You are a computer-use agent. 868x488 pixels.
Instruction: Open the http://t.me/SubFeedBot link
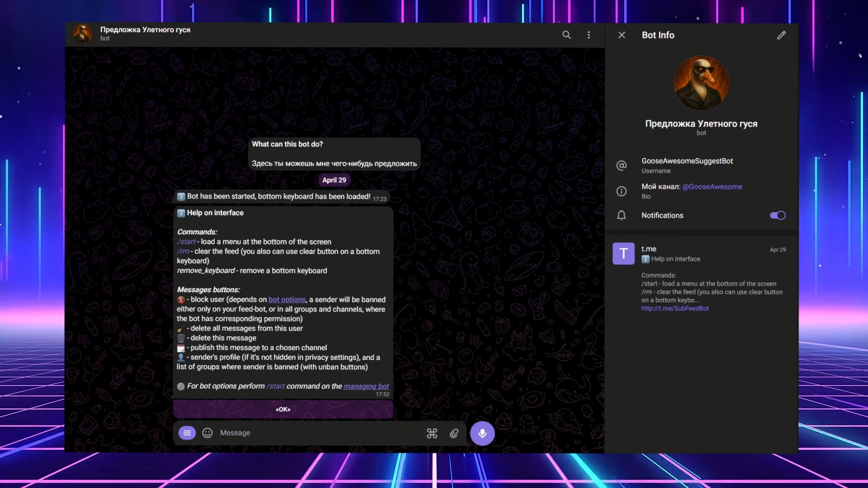point(675,309)
